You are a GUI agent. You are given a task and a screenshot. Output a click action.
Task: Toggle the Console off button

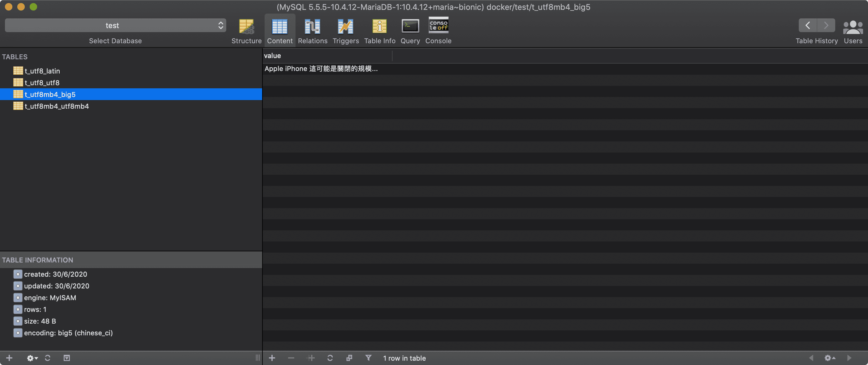(438, 30)
